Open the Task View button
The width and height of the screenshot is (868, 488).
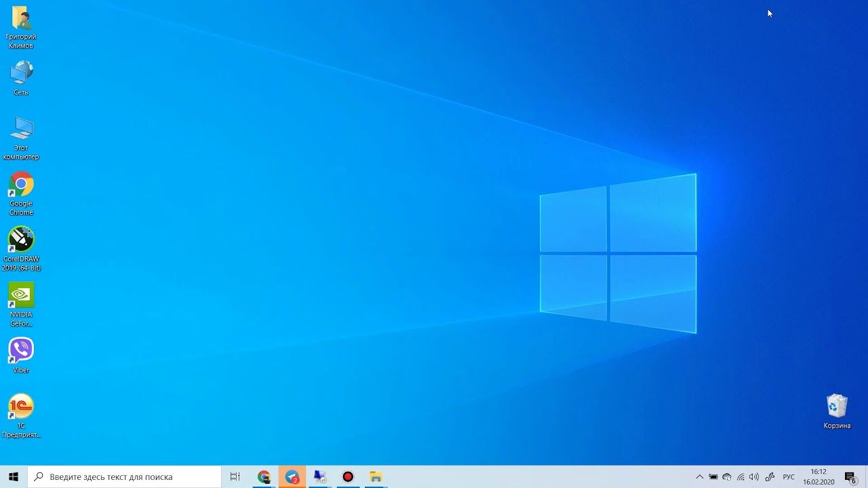[x=235, y=477]
